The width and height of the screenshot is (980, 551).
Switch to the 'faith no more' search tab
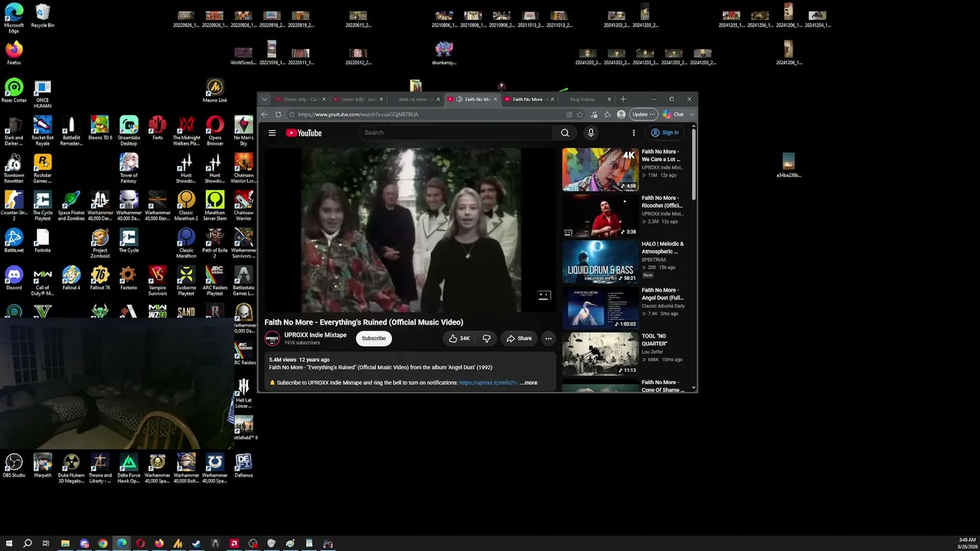[x=416, y=99]
